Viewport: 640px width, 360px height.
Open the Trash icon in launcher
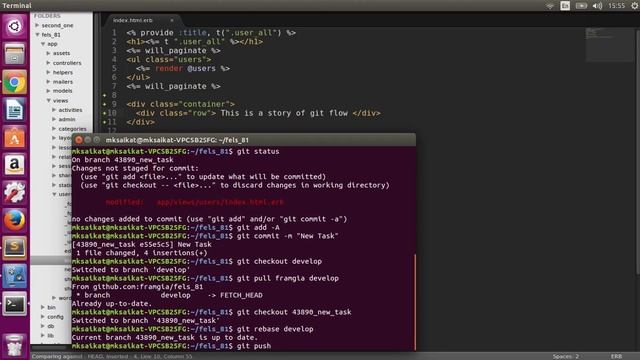pos(14,345)
